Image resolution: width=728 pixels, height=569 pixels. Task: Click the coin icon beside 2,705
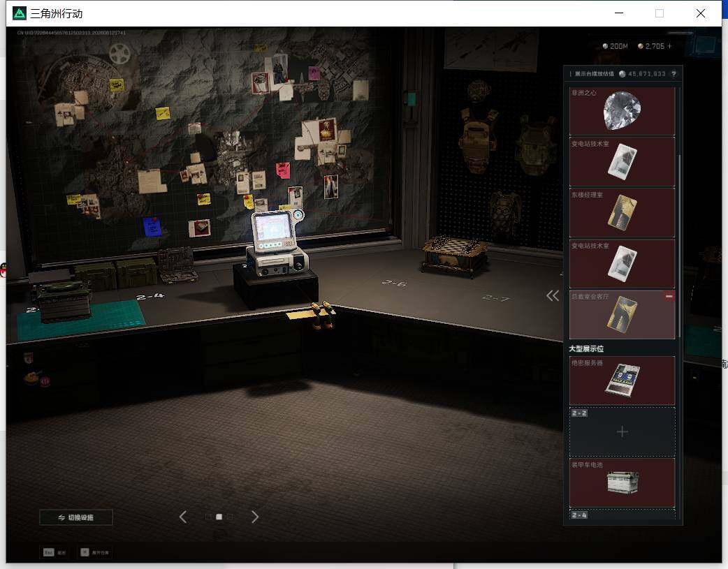[641, 46]
